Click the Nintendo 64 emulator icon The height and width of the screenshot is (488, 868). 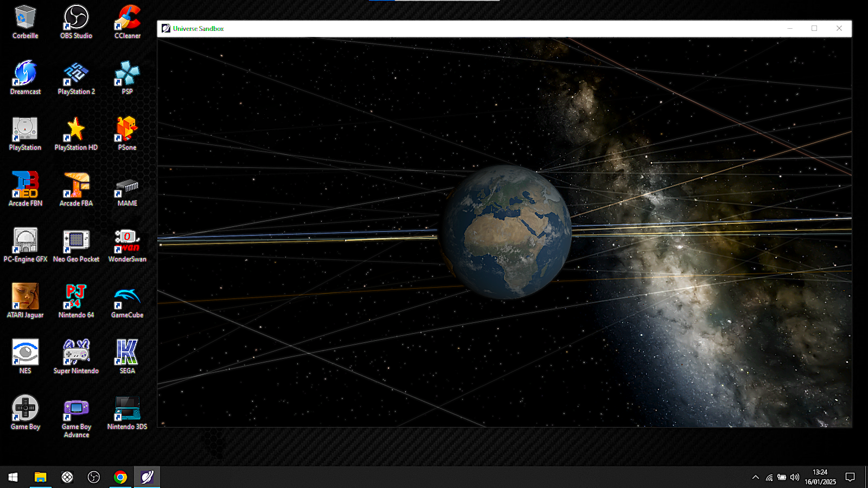(x=76, y=301)
